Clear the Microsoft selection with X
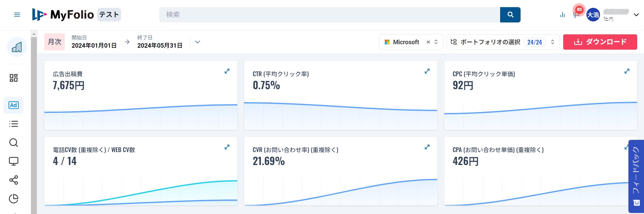Screen dimensions: 644x214 click(x=428, y=42)
